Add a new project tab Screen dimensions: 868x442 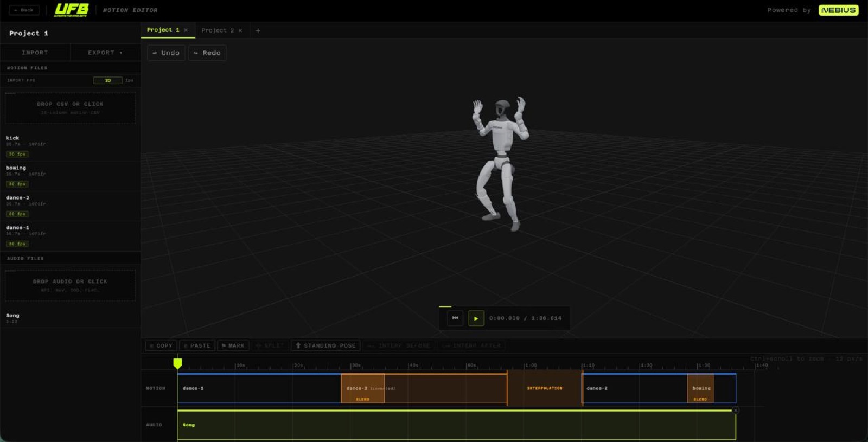pos(258,30)
